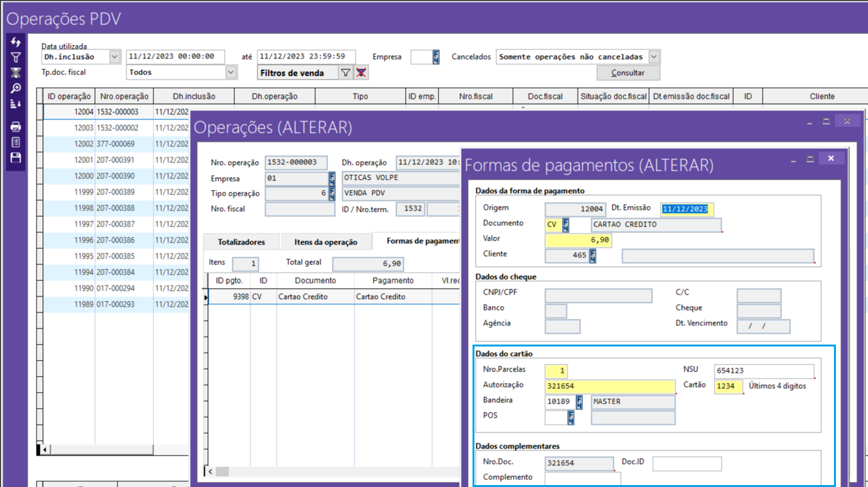Switch to the Totalizadores tab

(x=241, y=242)
